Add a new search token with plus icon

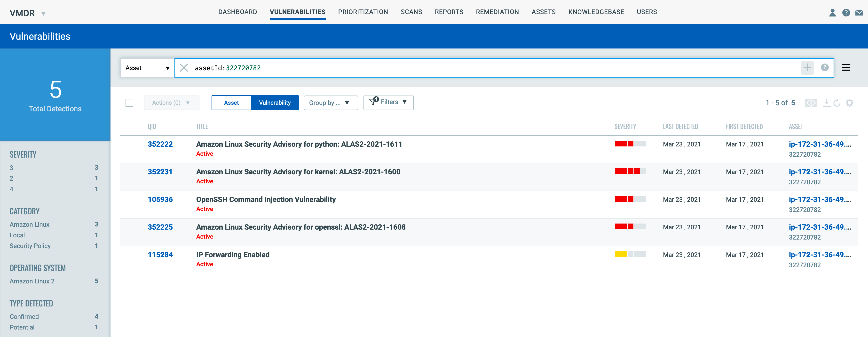[807, 67]
